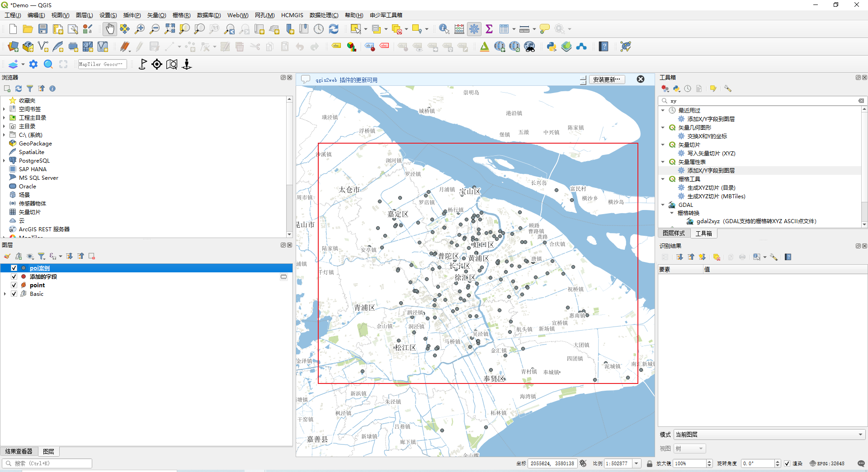Collapse the GDAL toolbox group
868x472 pixels.
click(663, 205)
